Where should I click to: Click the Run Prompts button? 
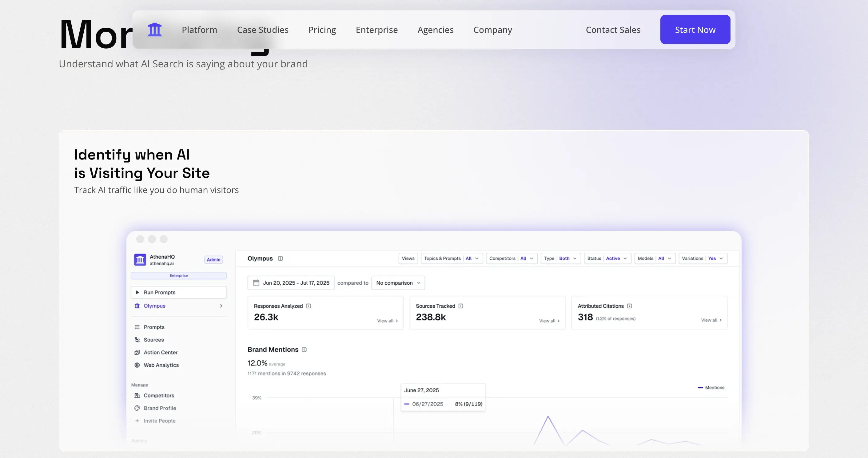click(179, 292)
